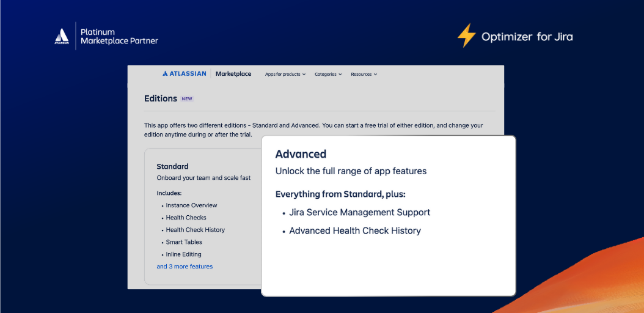
Task: Click the Onboard your team and scale fast text
Action: click(x=203, y=178)
